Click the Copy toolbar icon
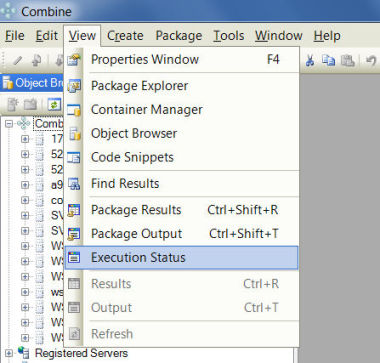The width and height of the screenshot is (380, 363). click(x=328, y=61)
